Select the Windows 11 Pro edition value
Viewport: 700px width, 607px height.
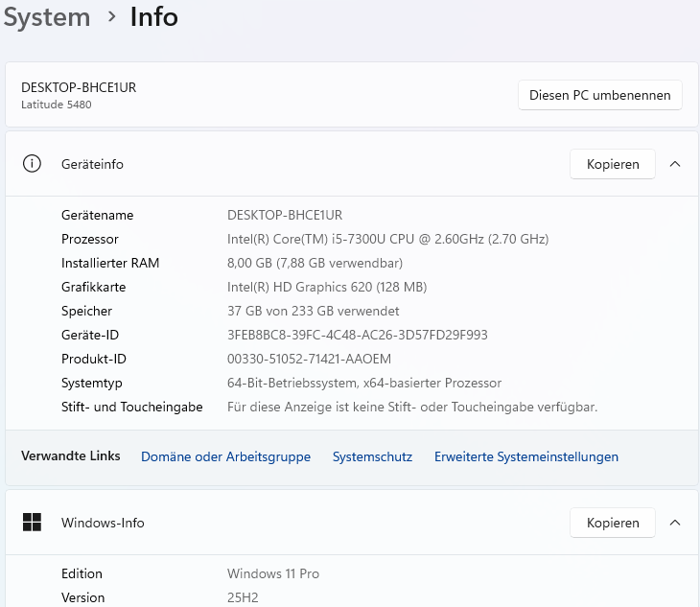pos(273,573)
